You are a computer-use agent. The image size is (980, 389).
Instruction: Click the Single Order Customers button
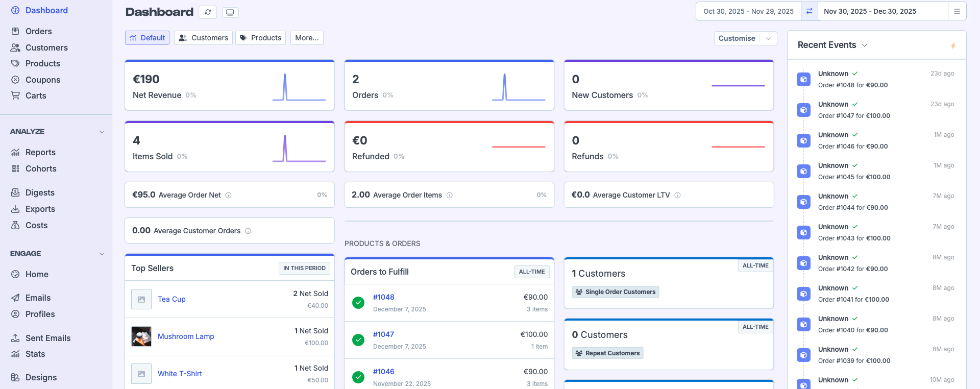[x=615, y=292]
